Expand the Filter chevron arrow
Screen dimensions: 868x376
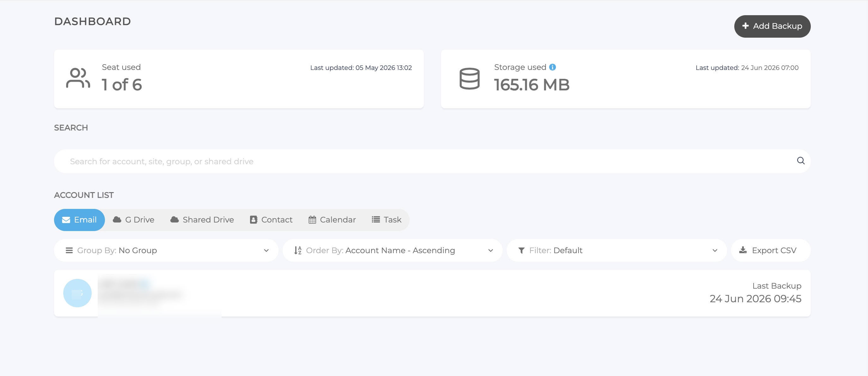click(715, 250)
